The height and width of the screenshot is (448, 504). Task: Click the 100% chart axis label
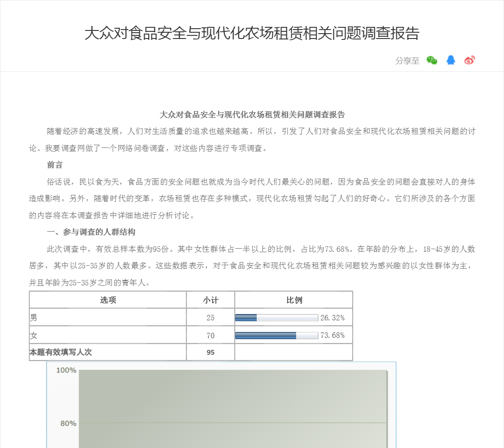66,370
